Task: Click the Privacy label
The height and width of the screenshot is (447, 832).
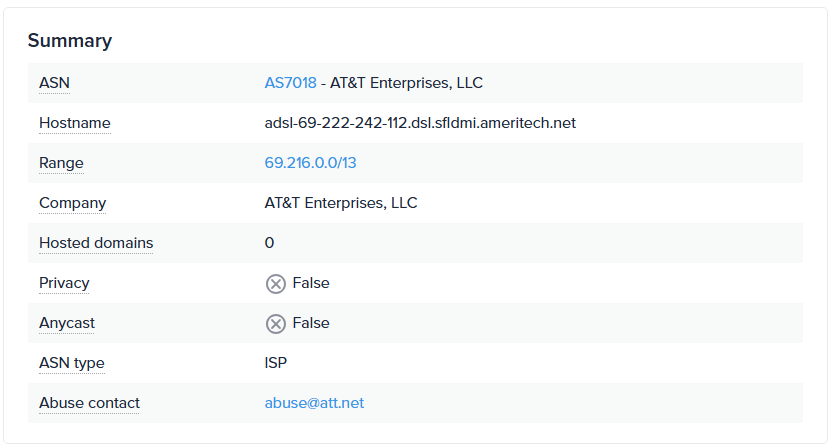Action: [x=64, y=283]
